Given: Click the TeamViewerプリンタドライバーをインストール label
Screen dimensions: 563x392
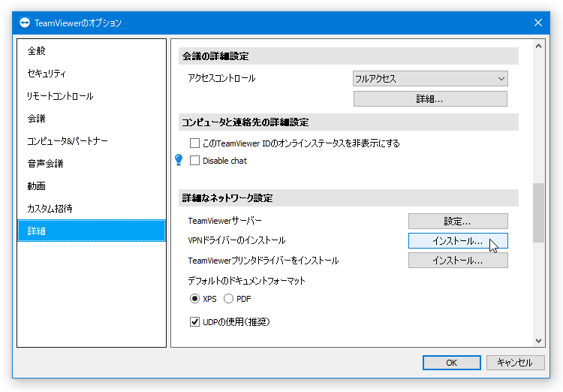Looking at the screenshot, I should (263, 261).
